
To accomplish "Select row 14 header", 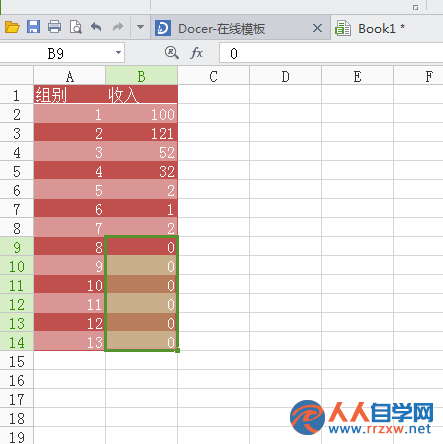I will tap(17, 342).
